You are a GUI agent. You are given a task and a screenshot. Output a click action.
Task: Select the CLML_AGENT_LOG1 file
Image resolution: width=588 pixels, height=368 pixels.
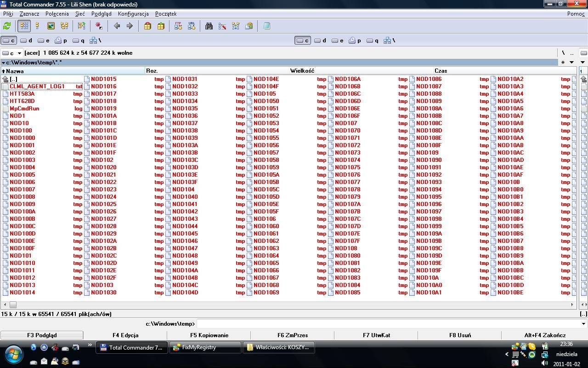pos(42,86)
